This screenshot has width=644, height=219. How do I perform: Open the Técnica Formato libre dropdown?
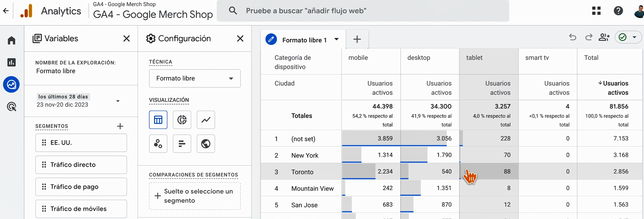tap(195, 78)
